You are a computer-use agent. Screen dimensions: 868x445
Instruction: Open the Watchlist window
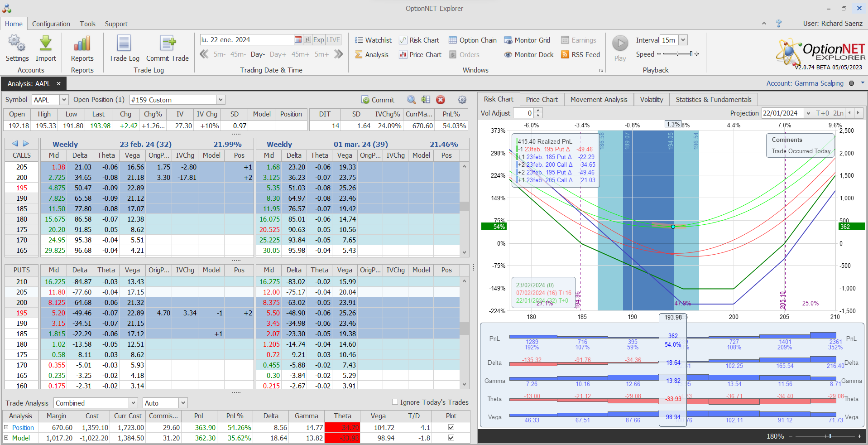click(x=373, y=40)
